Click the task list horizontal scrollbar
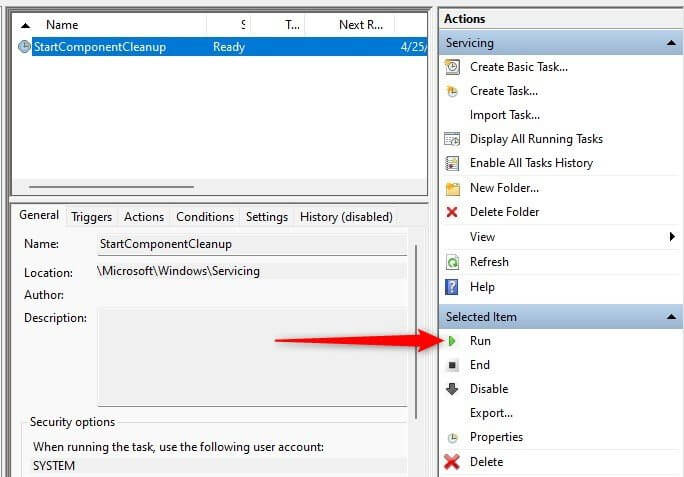 pyautogui.click(x=111, y=187)
